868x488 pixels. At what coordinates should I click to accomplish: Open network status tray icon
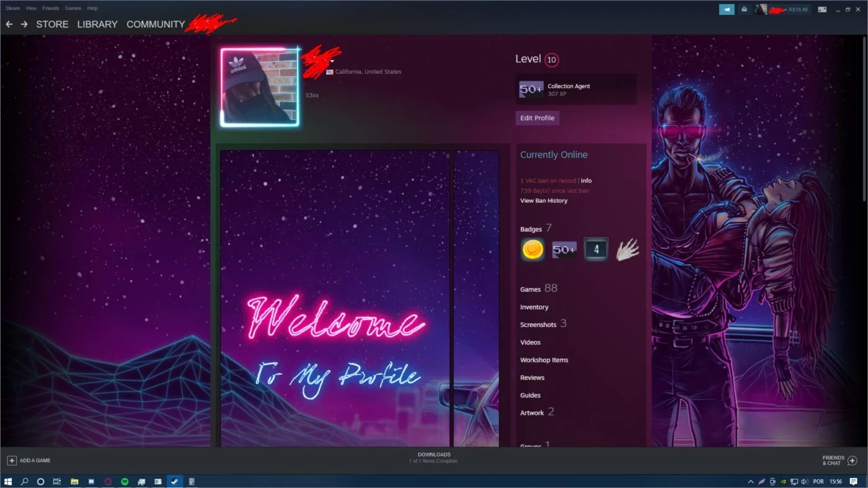tap(794, 482)
